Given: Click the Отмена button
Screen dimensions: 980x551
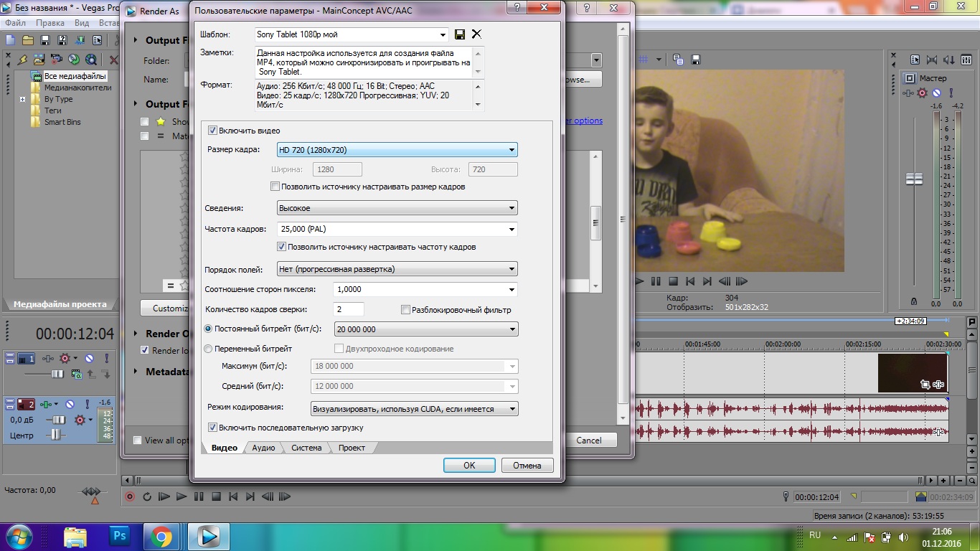Looking at the screenshot, I should [527, 465].
